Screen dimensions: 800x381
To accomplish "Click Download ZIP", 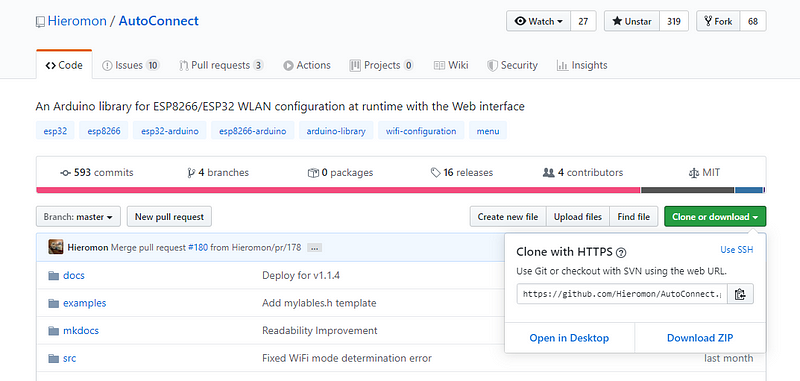I will pyautogui.click(x=700, y=338).
